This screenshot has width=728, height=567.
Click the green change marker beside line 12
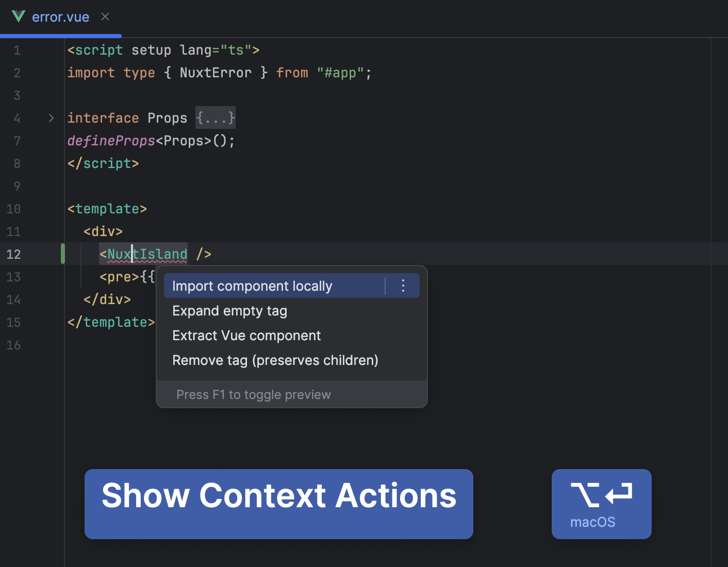pos(62,254)
